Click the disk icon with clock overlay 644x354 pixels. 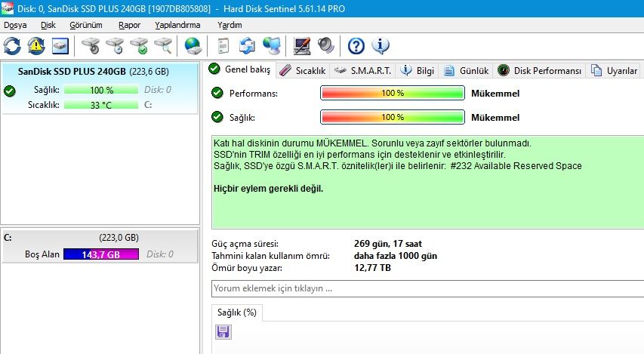point(115,45)
